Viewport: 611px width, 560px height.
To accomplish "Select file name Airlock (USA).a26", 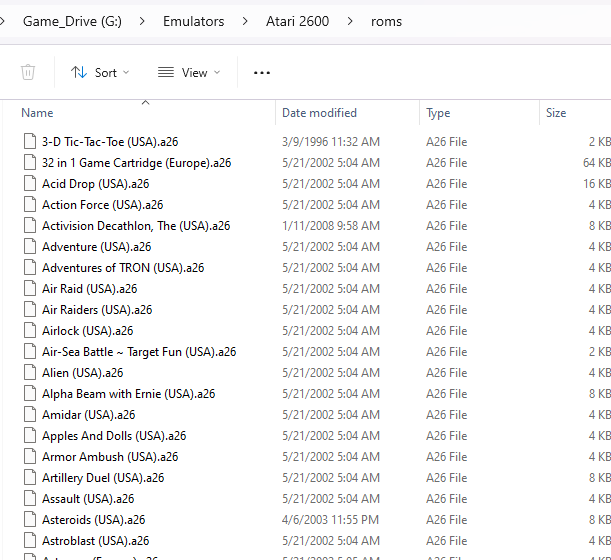I will click(x=88, y=331).
